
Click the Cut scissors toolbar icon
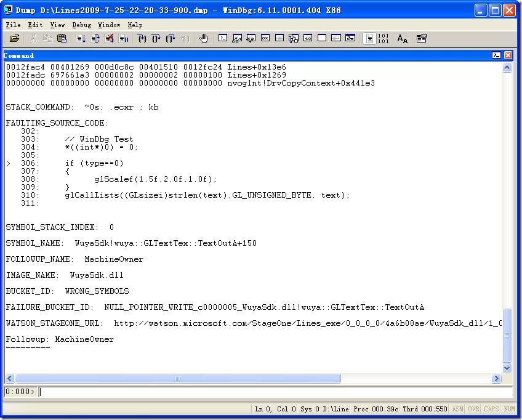33,38
